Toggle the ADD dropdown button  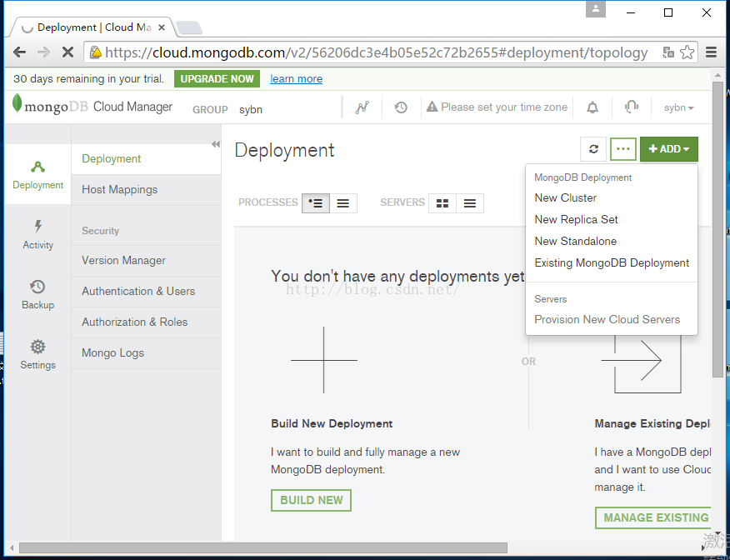coord(669,149)
